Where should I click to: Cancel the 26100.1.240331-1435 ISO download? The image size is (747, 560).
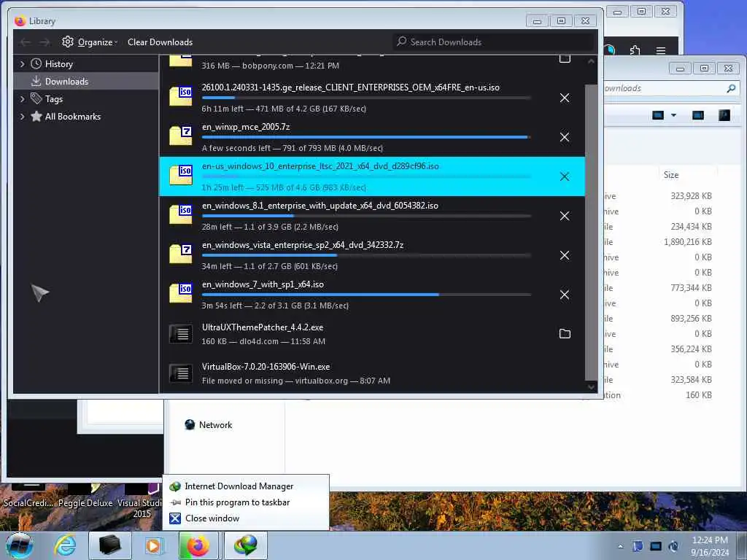(565, 98)
